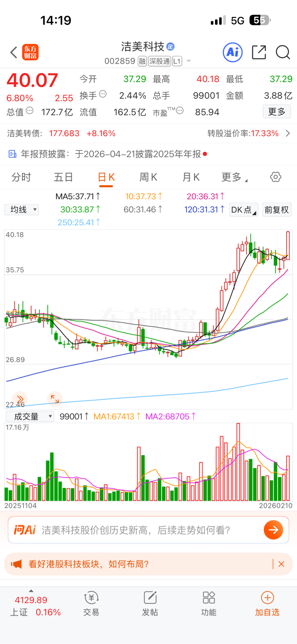Screen dimensions: 297x644
Task: Tap the MA2:68705 volume value
Action: coord(171,417)
